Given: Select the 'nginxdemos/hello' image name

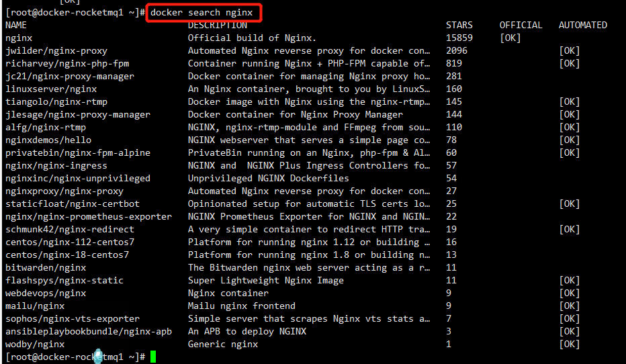Looking at the screenshot, I should (x=48, y=140).
